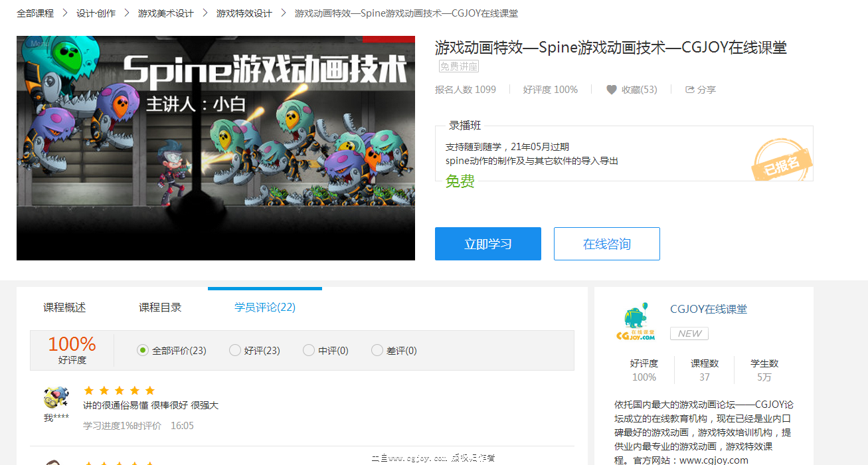Click the Spine游戏动画技术 course cover image
The image size is (868, 465).
coord(216,148)
